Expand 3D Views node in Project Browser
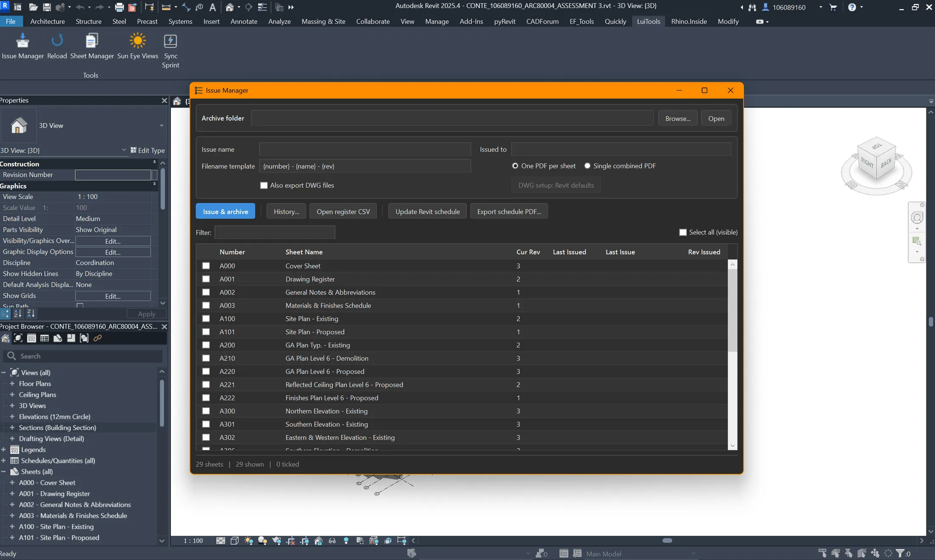This screenshot has height=560, width=935. pyautogui.click(x=12, y=406)
